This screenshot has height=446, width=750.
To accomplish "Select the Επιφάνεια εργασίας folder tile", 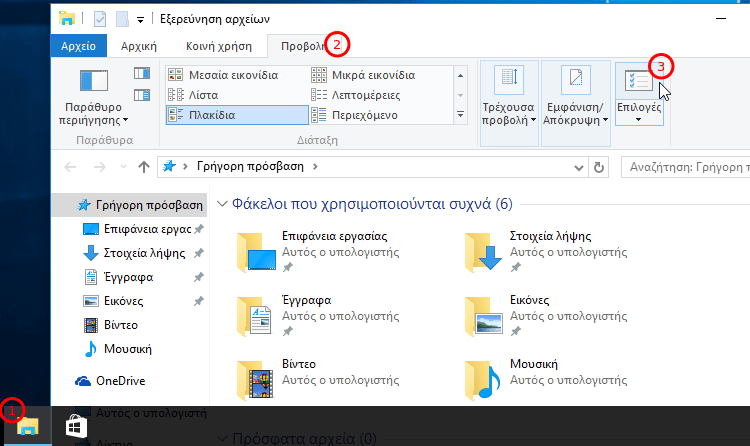I will [318, 252].
